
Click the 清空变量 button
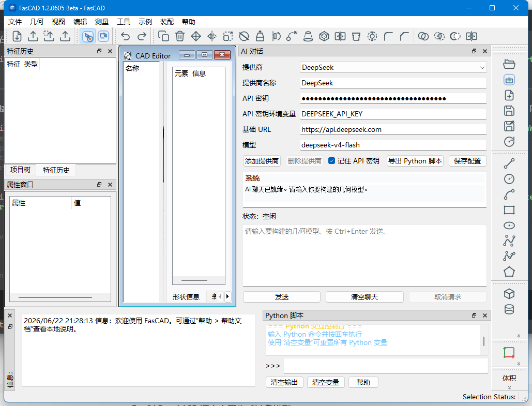326,382
